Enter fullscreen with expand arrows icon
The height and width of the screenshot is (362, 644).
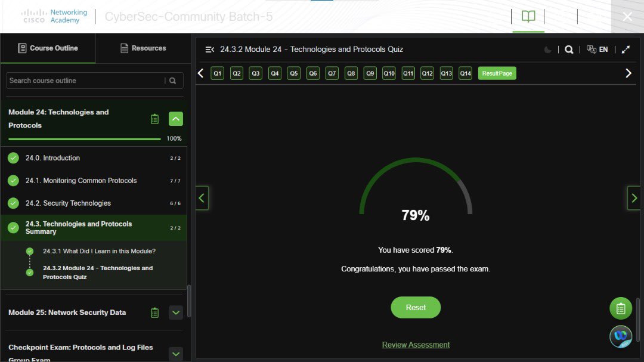(x=626, y=49)
